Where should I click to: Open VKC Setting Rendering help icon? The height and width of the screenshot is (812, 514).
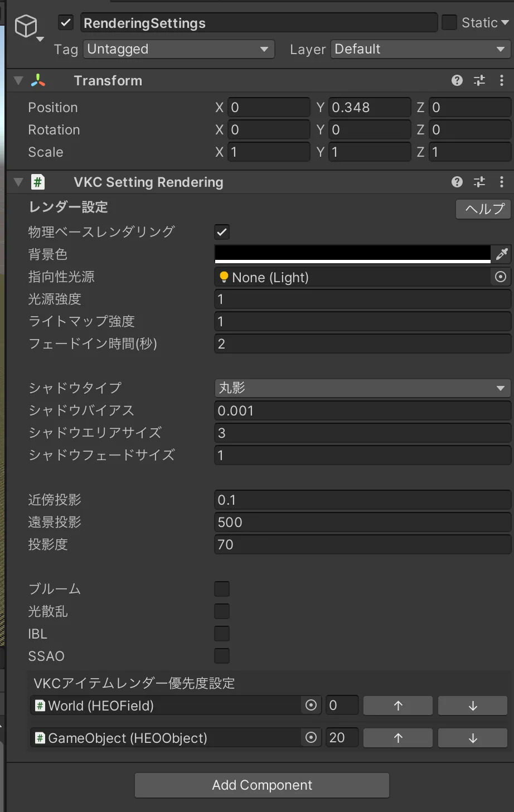tap(457, 182)
